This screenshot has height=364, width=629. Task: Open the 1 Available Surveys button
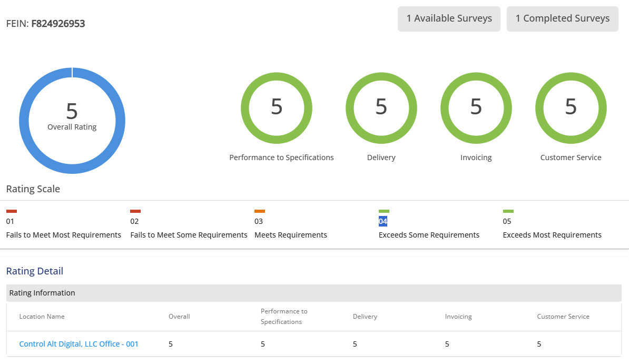[449, 18]
